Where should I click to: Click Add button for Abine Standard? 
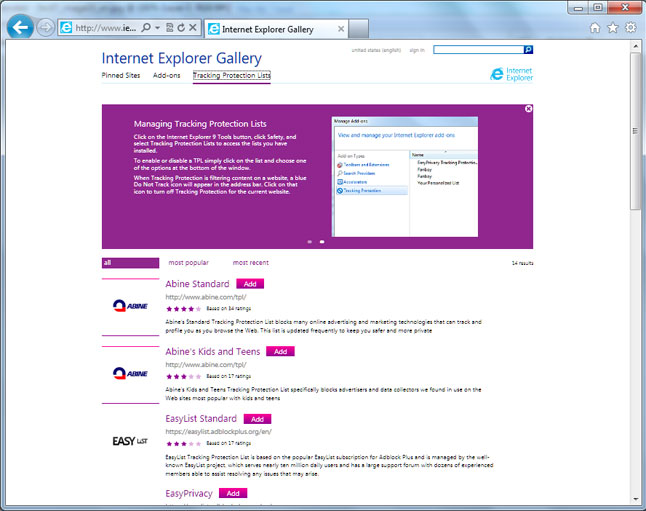pos(250,284)
